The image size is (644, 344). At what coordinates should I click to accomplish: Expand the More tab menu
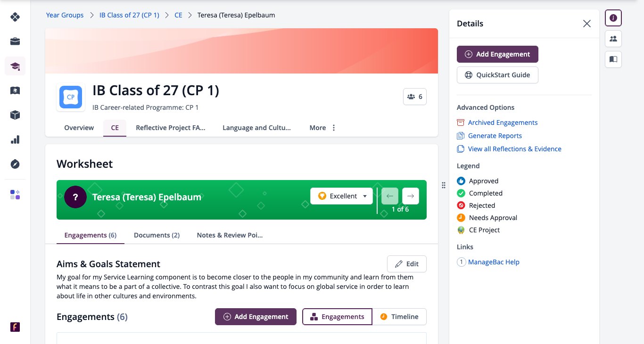pyautogui.click(x=323, y=128)
